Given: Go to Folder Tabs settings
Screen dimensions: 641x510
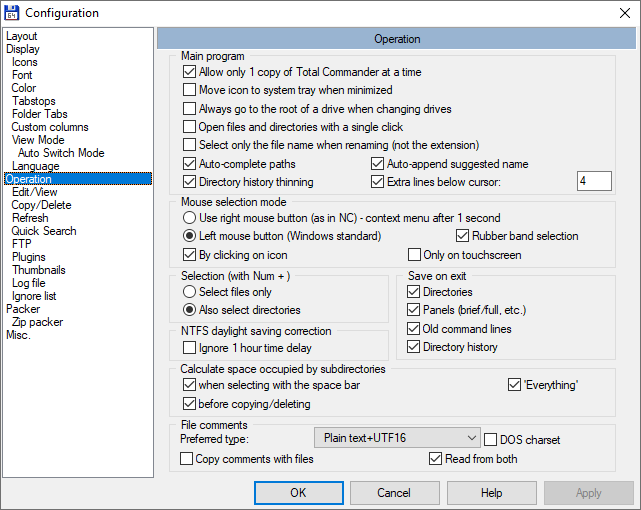Looking at the screenshot, I should [40, 114].
